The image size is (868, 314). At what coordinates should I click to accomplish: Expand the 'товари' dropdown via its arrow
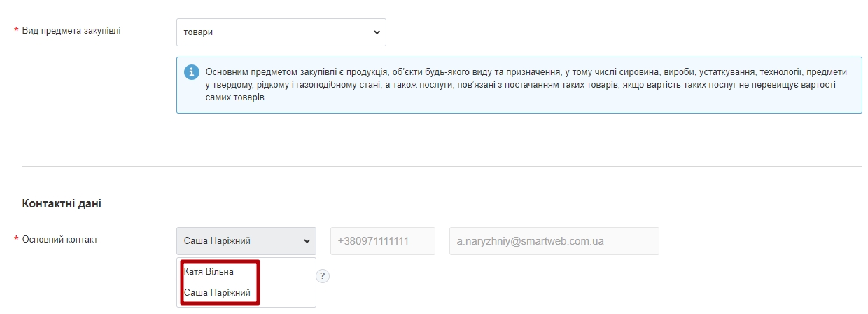(376, 32)
